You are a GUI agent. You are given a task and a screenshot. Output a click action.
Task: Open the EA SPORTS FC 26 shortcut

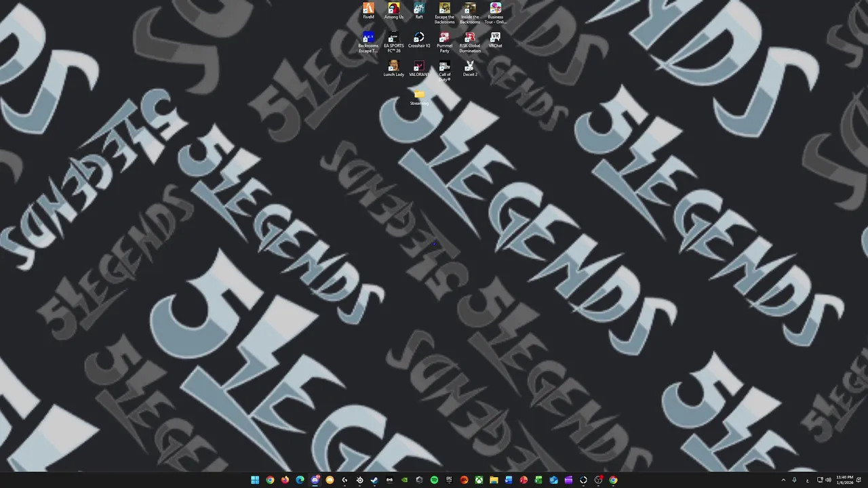coord(394,42)
